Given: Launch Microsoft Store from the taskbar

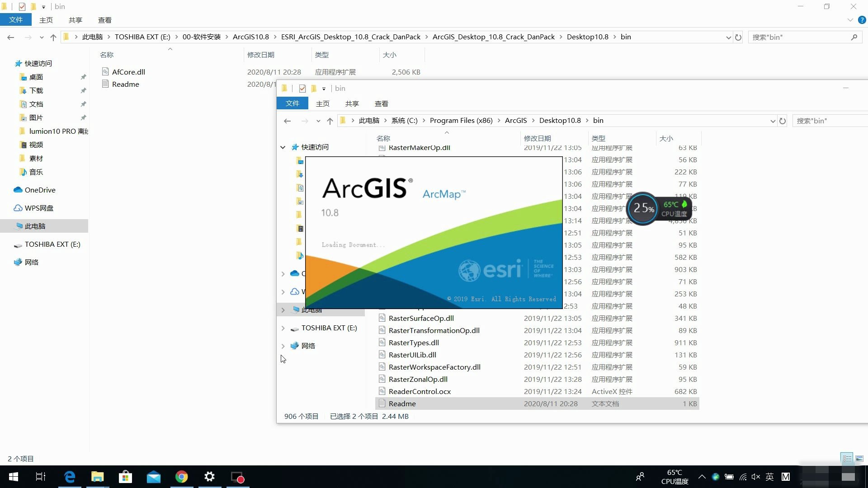Looking at the screenshot, I should (125, 477).
